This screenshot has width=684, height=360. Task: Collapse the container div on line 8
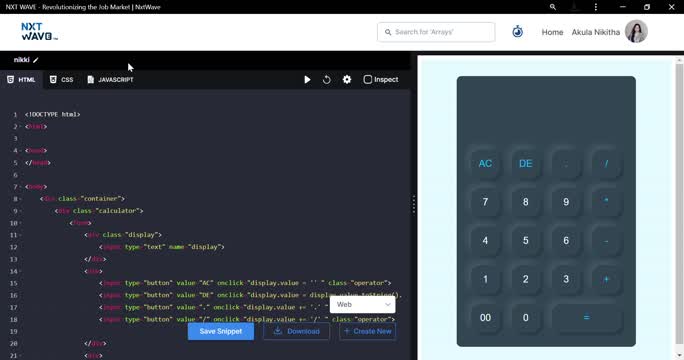(20, 199)
